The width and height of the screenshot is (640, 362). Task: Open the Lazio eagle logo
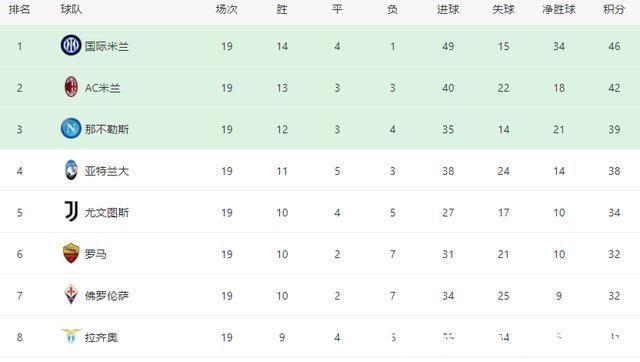point(71,336)
